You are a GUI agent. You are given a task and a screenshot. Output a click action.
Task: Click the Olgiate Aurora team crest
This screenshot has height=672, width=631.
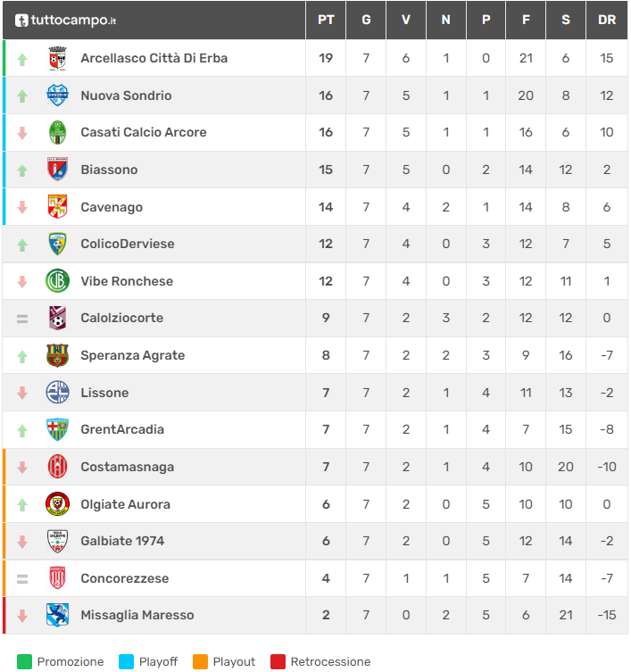tap(57, 504)
